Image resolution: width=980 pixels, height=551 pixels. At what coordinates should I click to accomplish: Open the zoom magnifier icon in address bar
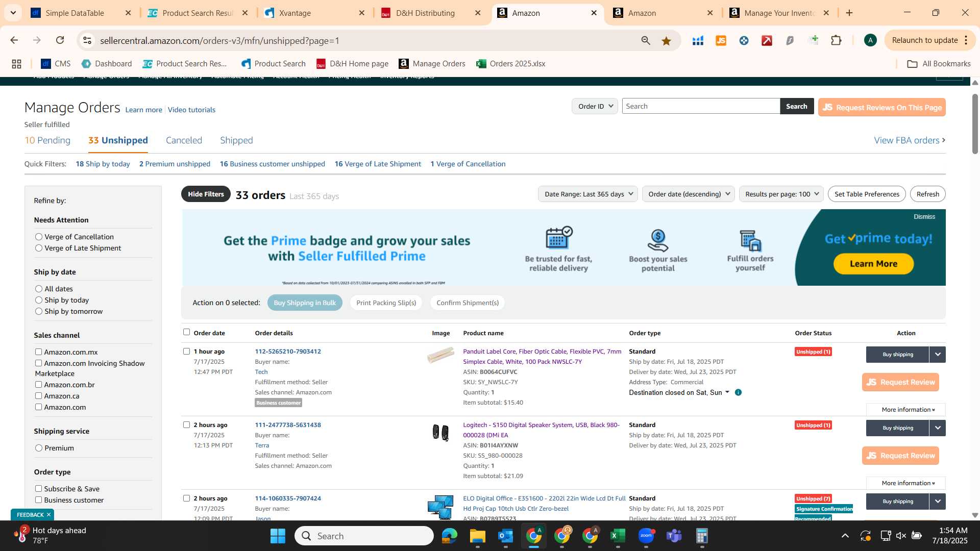pos(646,41)
